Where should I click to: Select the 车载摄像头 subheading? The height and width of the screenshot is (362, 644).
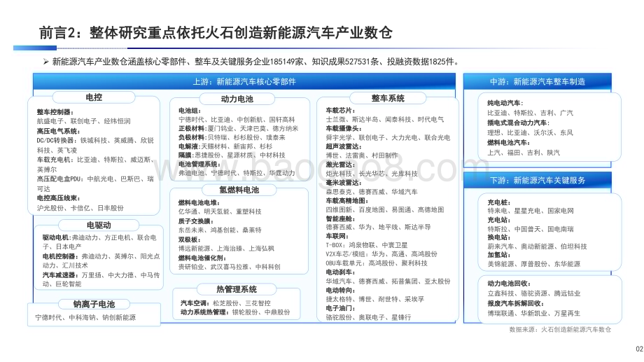pyautogui.click(x=344, y=128)
